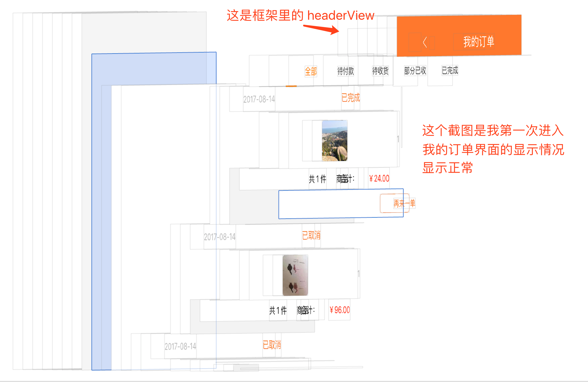Click the last 已取消 status at bottom

pyautogui.click(x=272, y=345)
